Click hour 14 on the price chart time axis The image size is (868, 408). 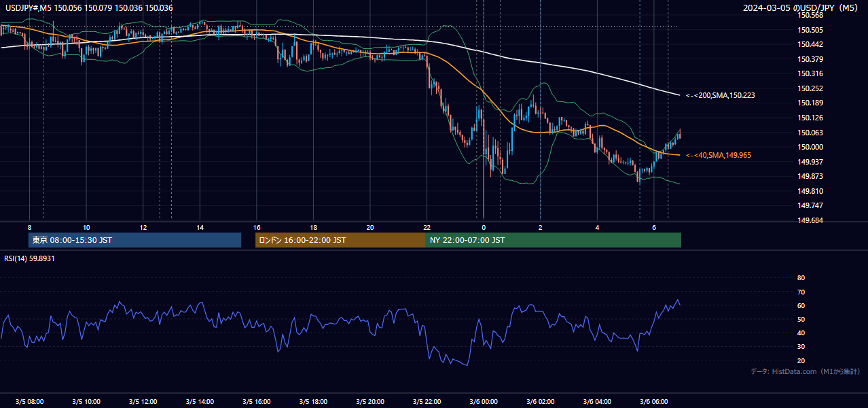click(x=200, y=227)
